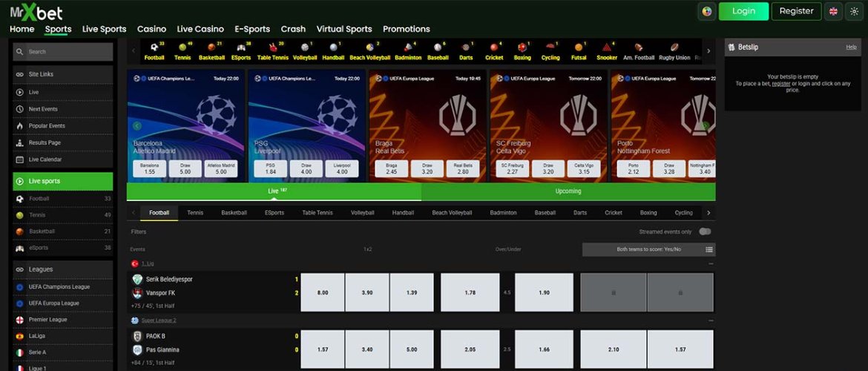Select the Baseball icon in sports carousel
868x371 pixels.
tap(437, 47)
